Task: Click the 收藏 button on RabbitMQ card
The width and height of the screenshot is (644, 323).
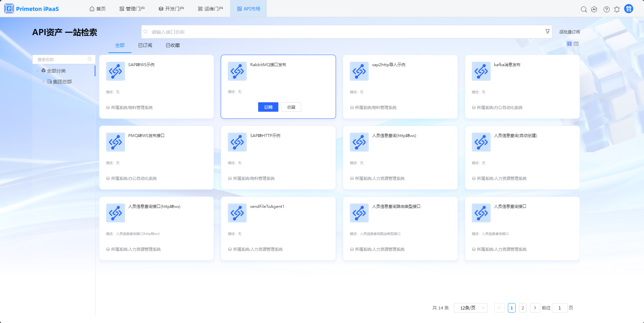Action: click(291, 107)
